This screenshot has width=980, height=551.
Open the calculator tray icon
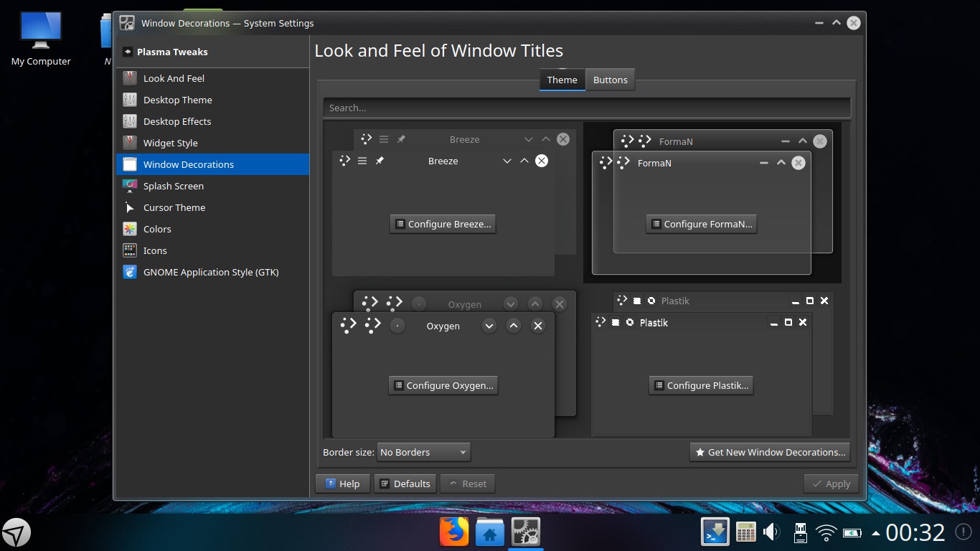coord(745,532)
